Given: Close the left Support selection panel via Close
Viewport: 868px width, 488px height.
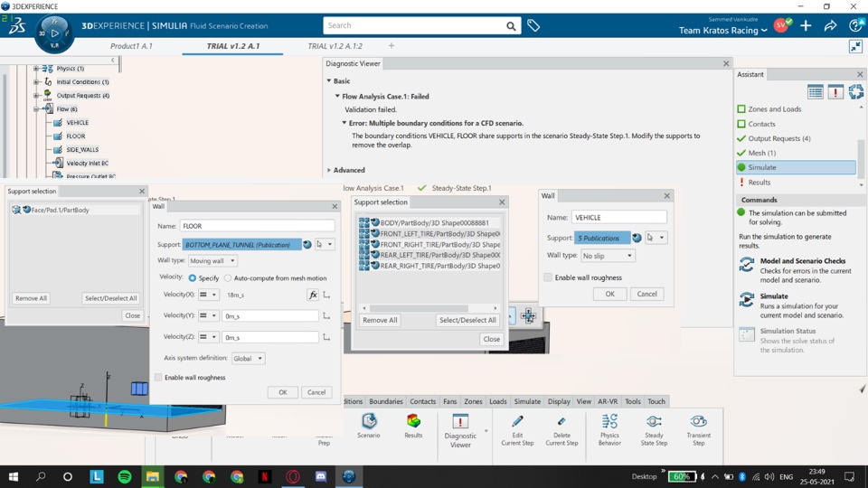Looking at the screenshot, I should 132,315.
